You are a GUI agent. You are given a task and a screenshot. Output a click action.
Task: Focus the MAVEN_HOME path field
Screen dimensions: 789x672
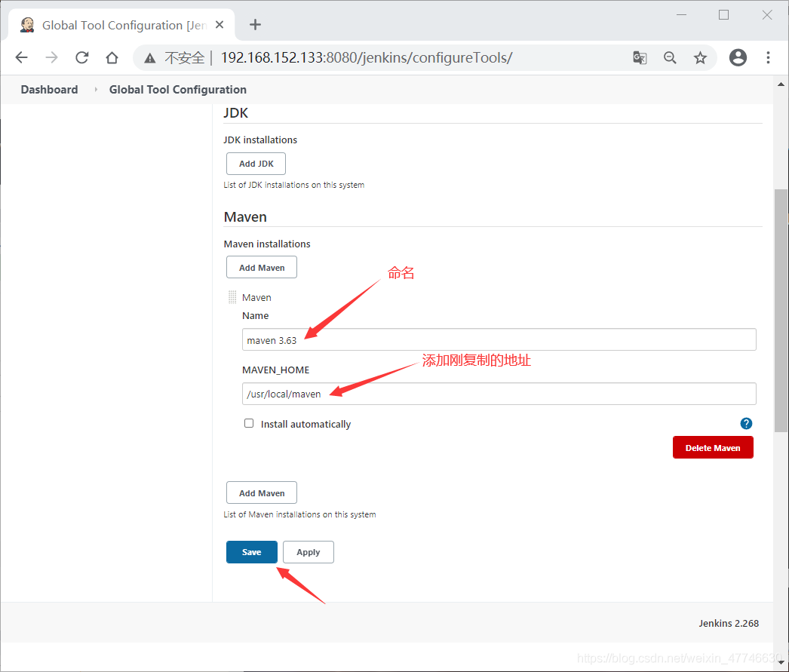499,394
